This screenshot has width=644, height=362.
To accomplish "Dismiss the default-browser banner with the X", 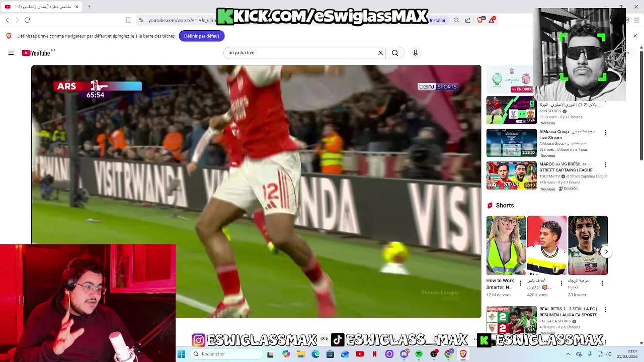I will pyautogui.click(x=635, y=36).
